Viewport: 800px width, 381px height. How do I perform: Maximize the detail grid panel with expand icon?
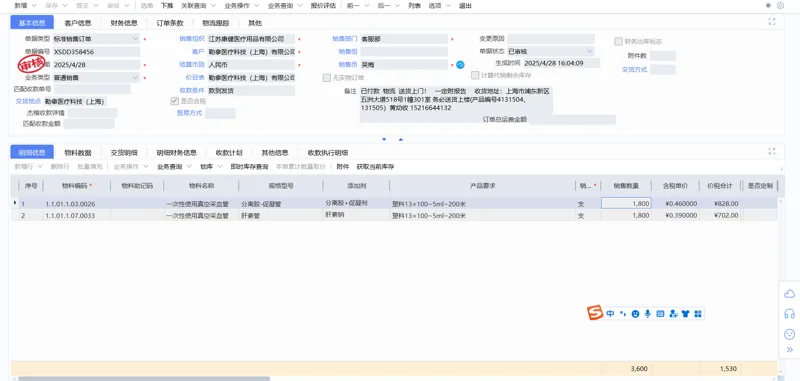(771, 151)
